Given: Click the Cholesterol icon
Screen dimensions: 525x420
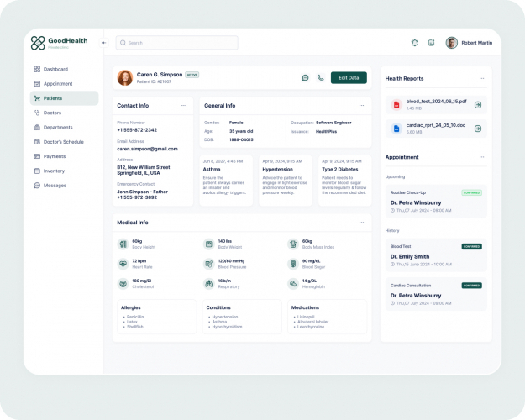Looking at the screenshot, I should (123, 284).
